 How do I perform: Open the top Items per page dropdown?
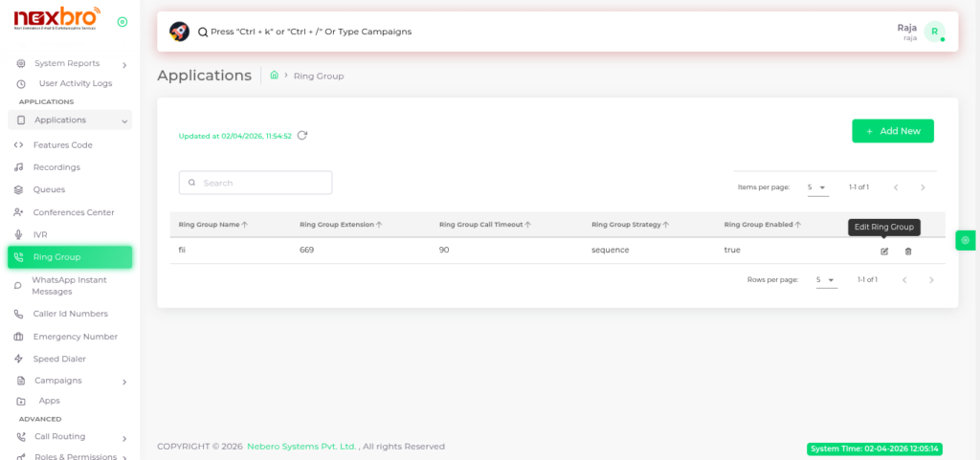tap(816, 187)
